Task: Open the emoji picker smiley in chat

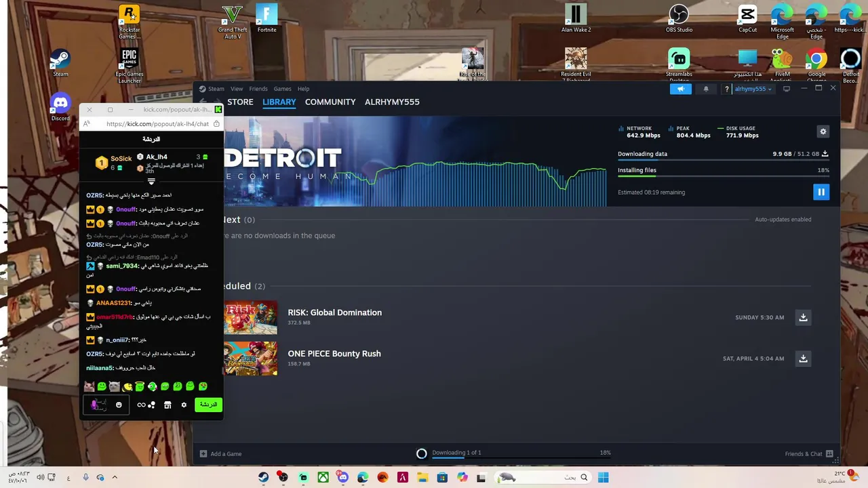Action: pos(119,405)
